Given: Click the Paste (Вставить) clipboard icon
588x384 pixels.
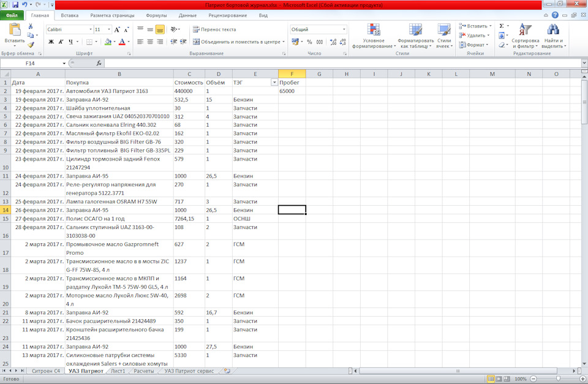Looking at the screenshot, I should click(15, 30).
